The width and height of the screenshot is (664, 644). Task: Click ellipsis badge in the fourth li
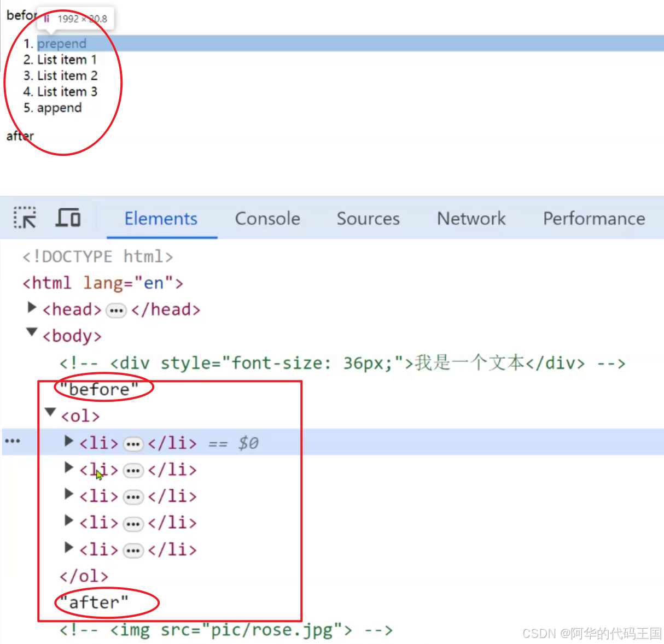pos(133,524)
